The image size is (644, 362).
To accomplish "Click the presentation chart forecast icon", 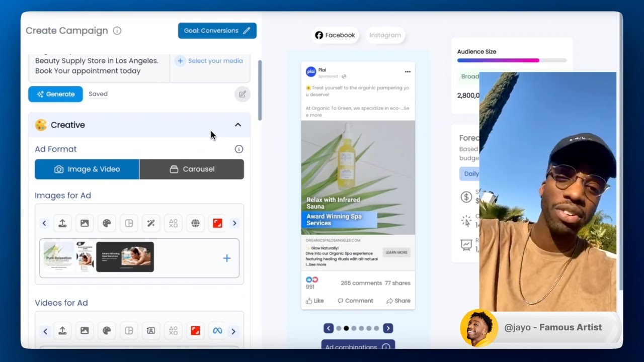I will (466, 245).
